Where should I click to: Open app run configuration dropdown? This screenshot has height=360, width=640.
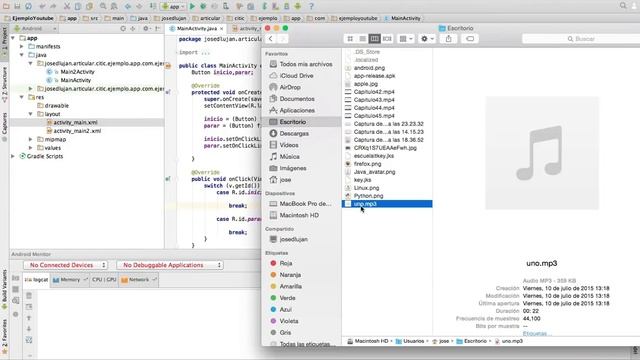click(173, 6)
